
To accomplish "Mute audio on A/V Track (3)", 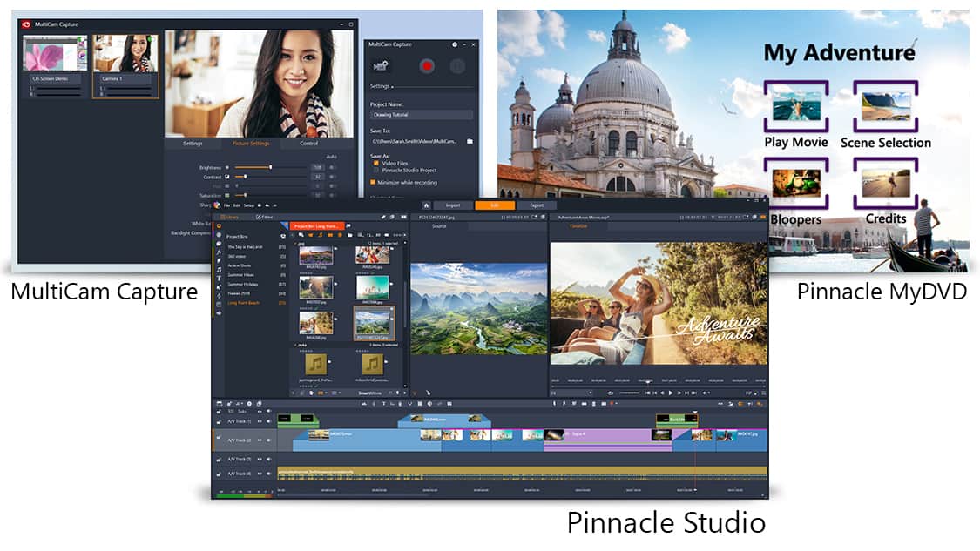I will (269, 460).
